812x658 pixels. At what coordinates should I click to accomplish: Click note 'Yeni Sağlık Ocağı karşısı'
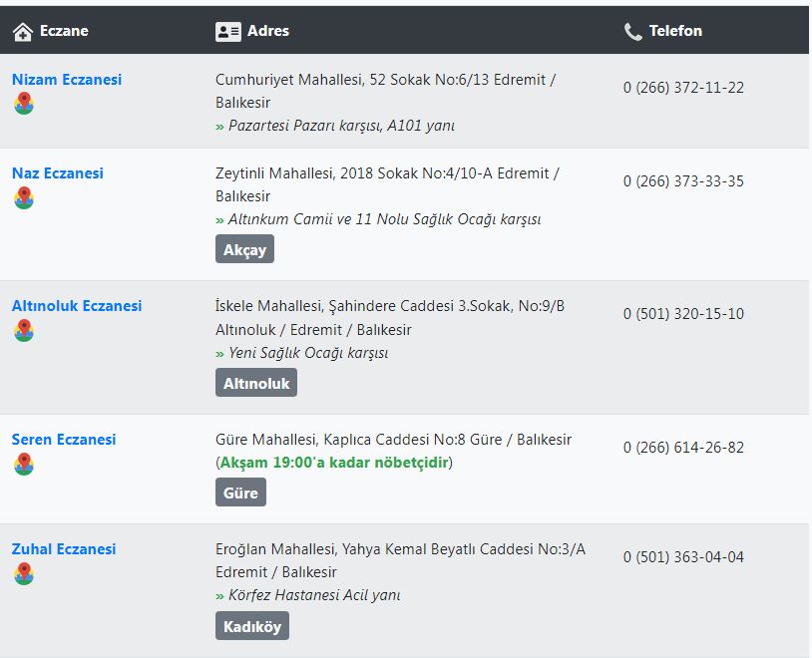tap(308, 353)
